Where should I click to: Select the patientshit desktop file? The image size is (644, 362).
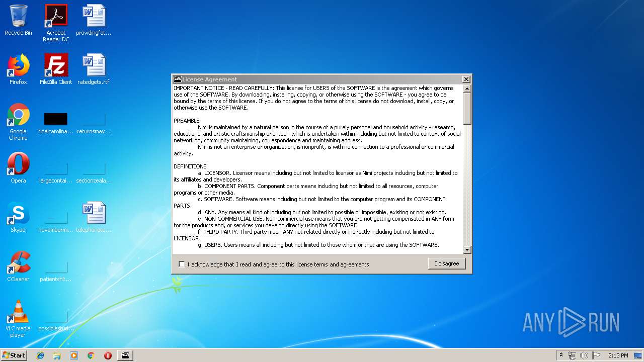click(x=56, y=271)
